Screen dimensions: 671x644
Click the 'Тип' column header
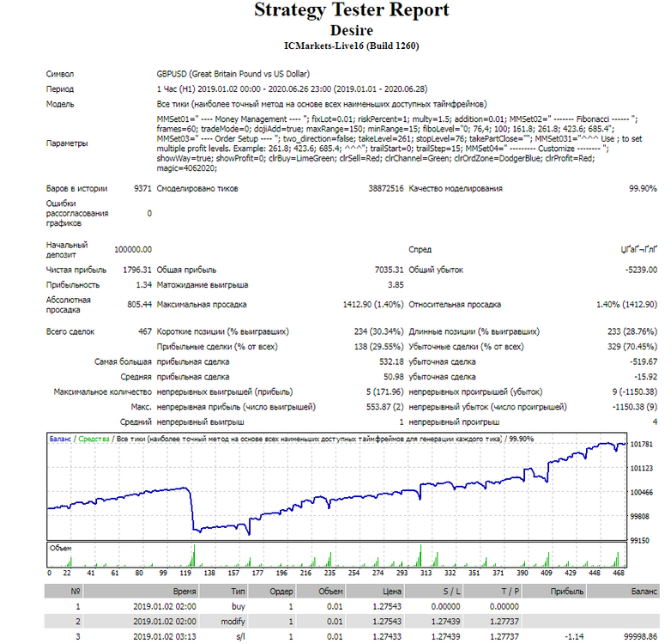pyautogui.click(x=224, y=592)
